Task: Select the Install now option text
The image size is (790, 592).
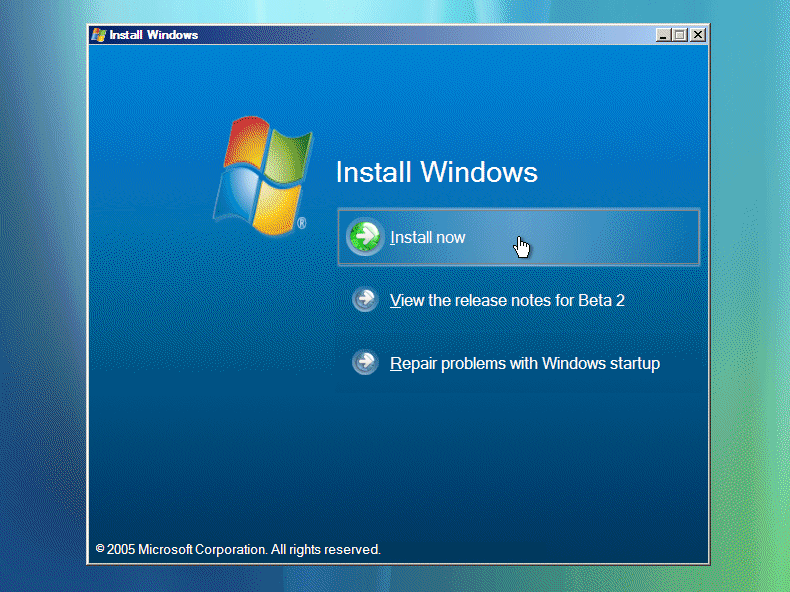Action: [x=427, y=238]
